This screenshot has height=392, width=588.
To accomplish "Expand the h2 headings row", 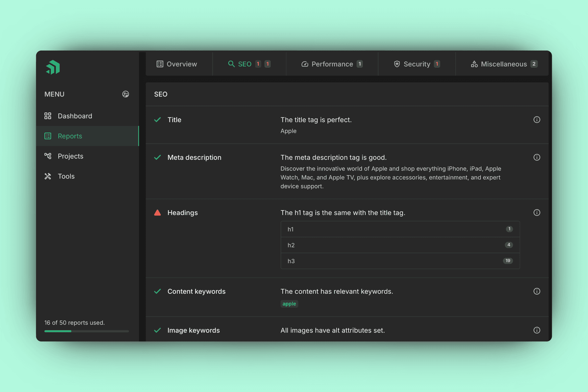I will [x=400, y=245].
